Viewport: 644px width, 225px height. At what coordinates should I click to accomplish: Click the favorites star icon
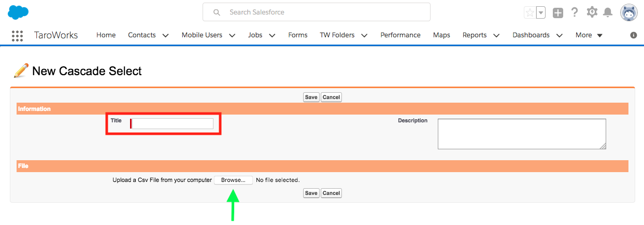(529, 12)
